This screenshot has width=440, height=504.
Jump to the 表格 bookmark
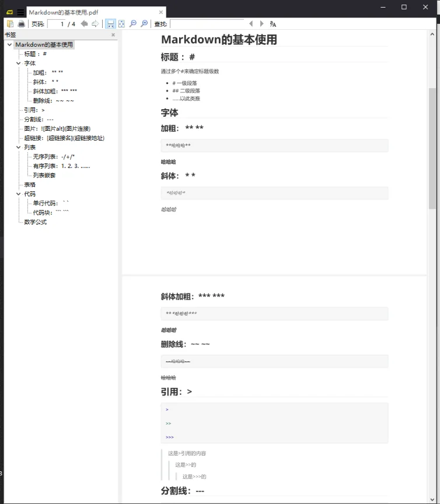point(30,184)
